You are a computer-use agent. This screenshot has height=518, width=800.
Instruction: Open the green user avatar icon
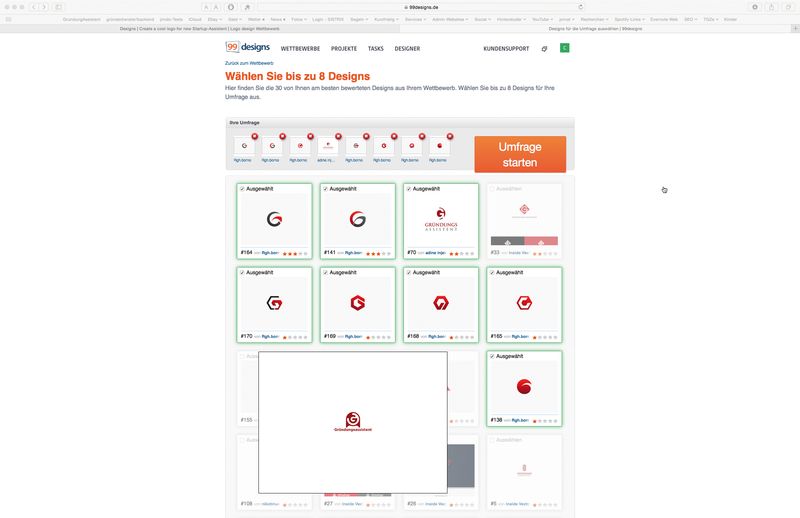pyautogui.click(x=564, y=48)
